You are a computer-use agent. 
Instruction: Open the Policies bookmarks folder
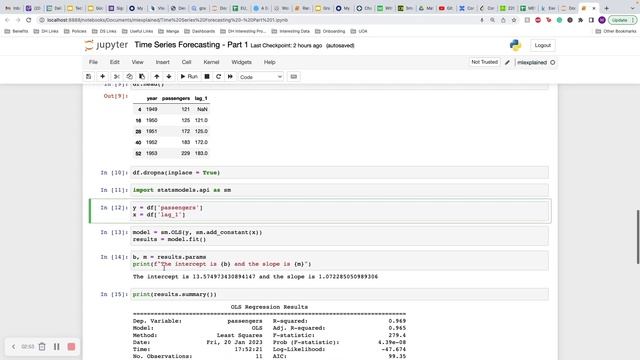(x=75, y=31)
